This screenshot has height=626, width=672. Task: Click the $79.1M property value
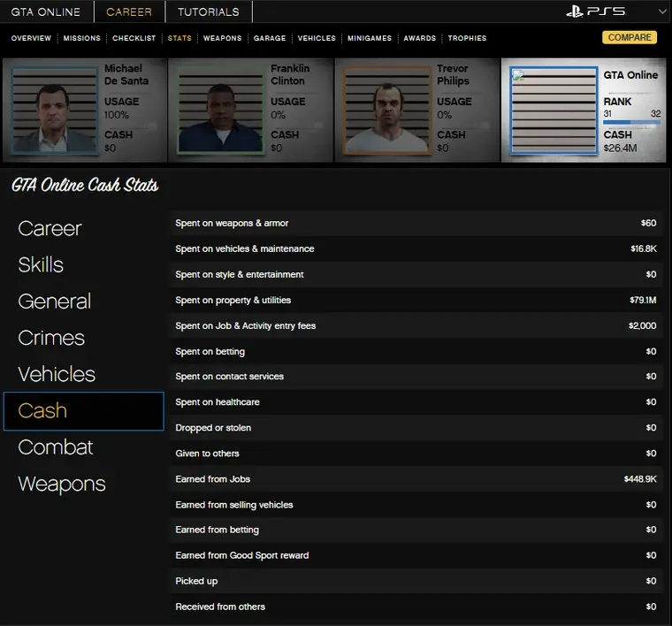click(x=643, y=301)
